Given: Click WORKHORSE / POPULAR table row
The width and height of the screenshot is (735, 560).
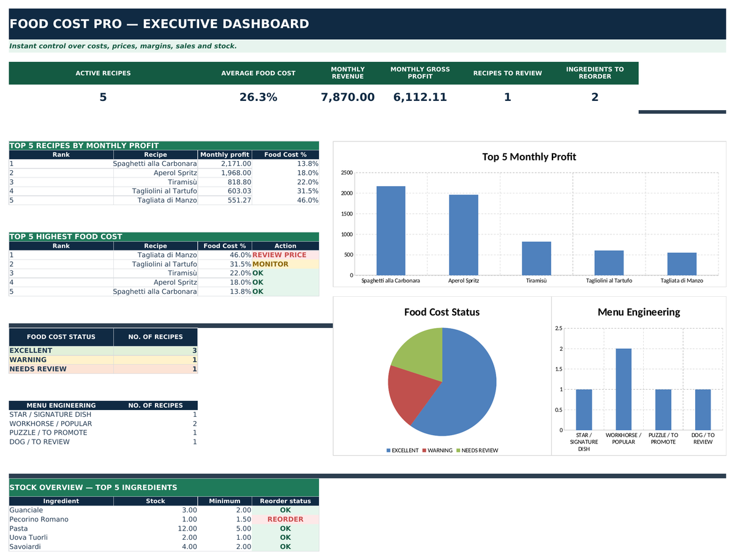Looking at the screenshot, I should click(103, 424).
